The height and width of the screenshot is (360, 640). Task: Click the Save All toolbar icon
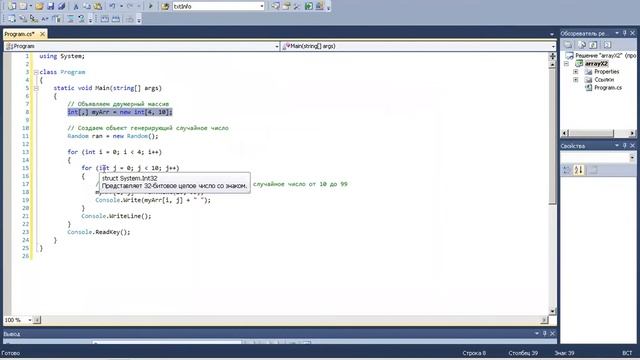(62, 6)
